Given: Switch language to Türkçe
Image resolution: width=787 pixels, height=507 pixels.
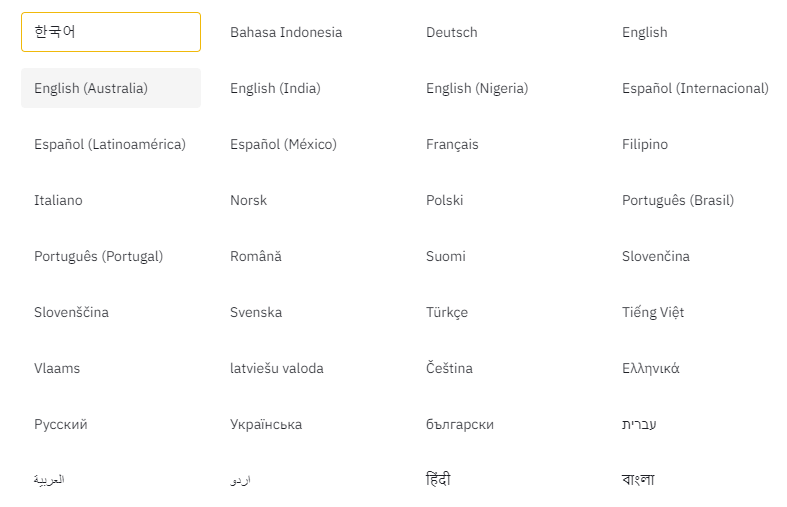Looking at the screenshot, I should pos(447,312).
